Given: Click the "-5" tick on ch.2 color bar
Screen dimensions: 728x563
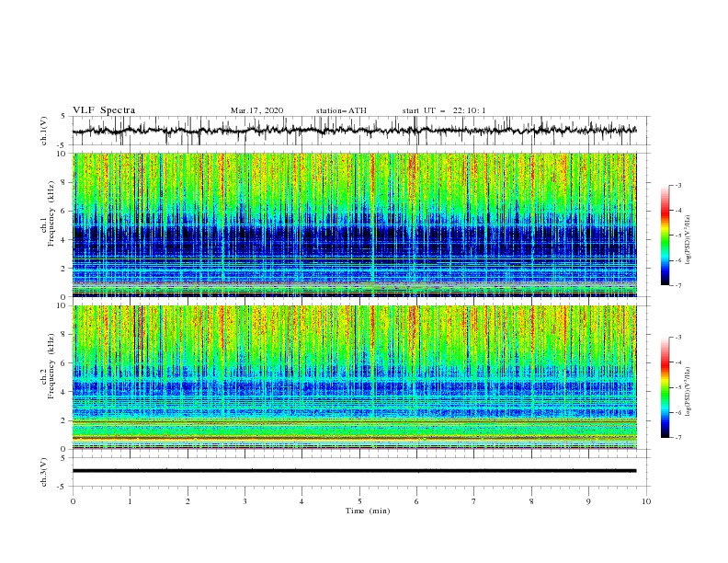Looking at the screenshot, I should [678, 387].
